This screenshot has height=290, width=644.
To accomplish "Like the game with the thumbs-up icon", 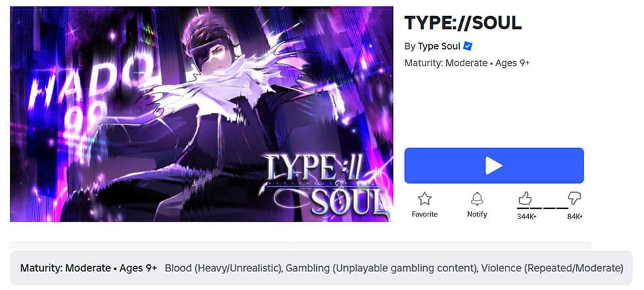I will pyautogui.click(x=525, y=198).
